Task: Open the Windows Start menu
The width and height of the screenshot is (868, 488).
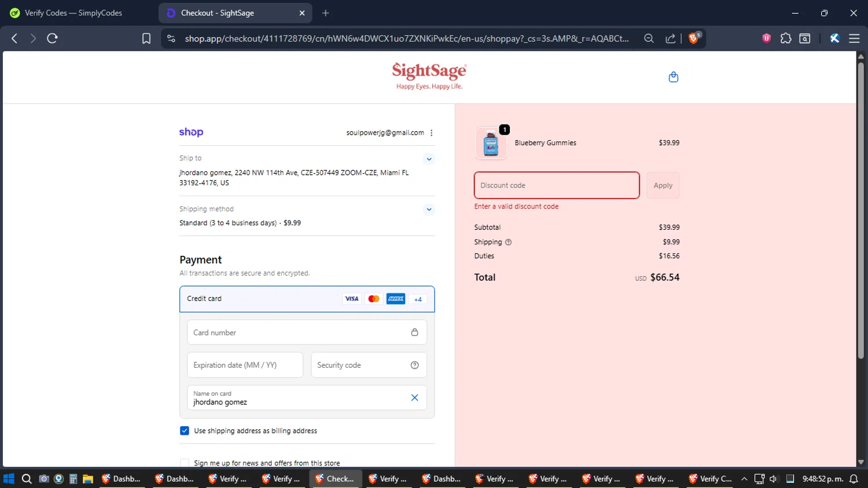Action: click(x=9, y=479)
